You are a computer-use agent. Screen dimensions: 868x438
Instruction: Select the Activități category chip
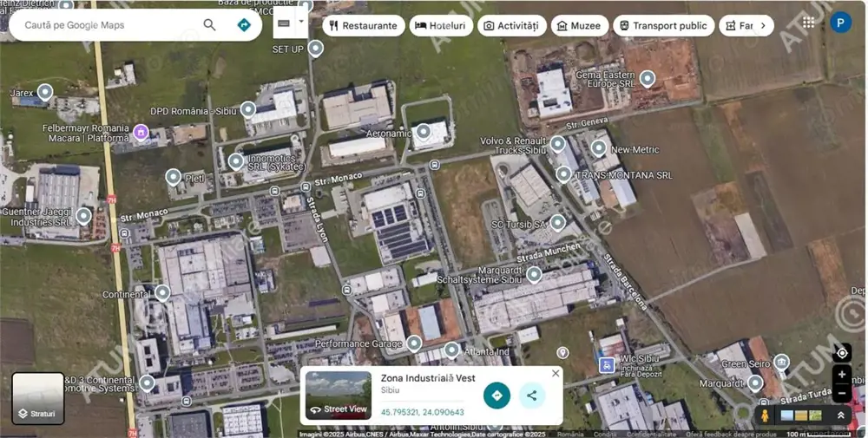(x=511, y=25)
